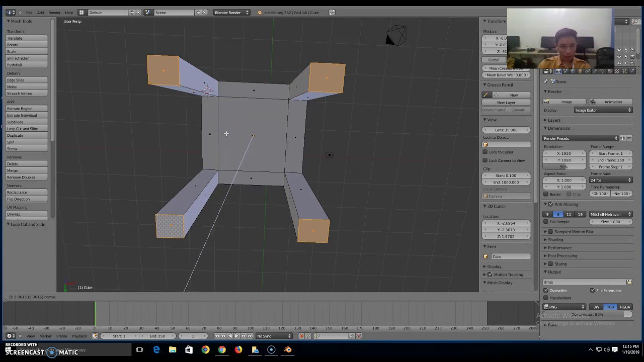This screenshot has height=362, width=644.
Task: Open the Render menu
Action: [x=54, y=13]
